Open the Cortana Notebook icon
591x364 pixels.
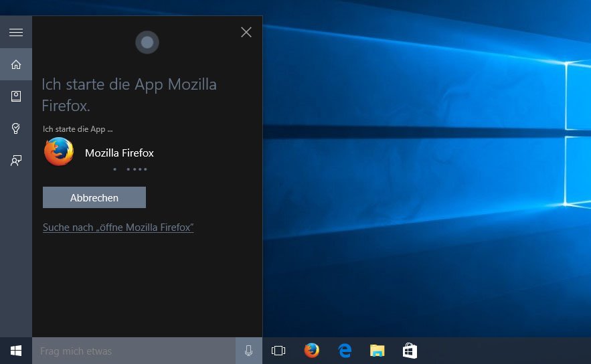click(16, 96)
